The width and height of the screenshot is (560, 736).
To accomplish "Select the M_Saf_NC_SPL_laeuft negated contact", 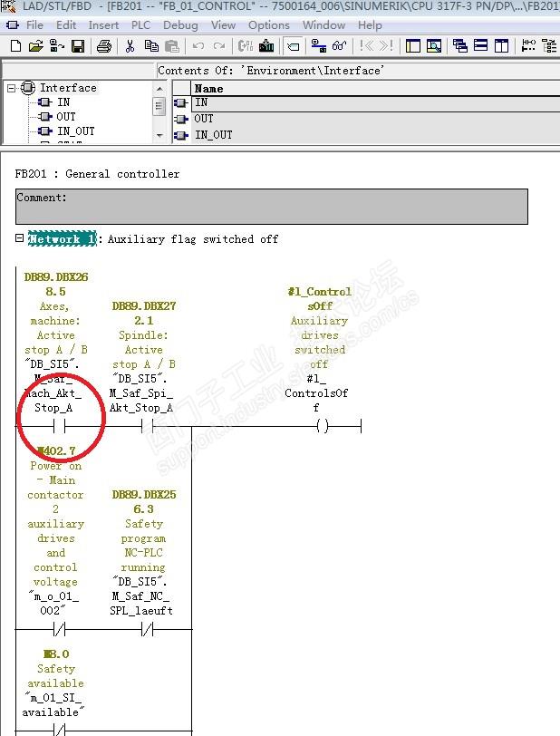I will tap(148, 629).
